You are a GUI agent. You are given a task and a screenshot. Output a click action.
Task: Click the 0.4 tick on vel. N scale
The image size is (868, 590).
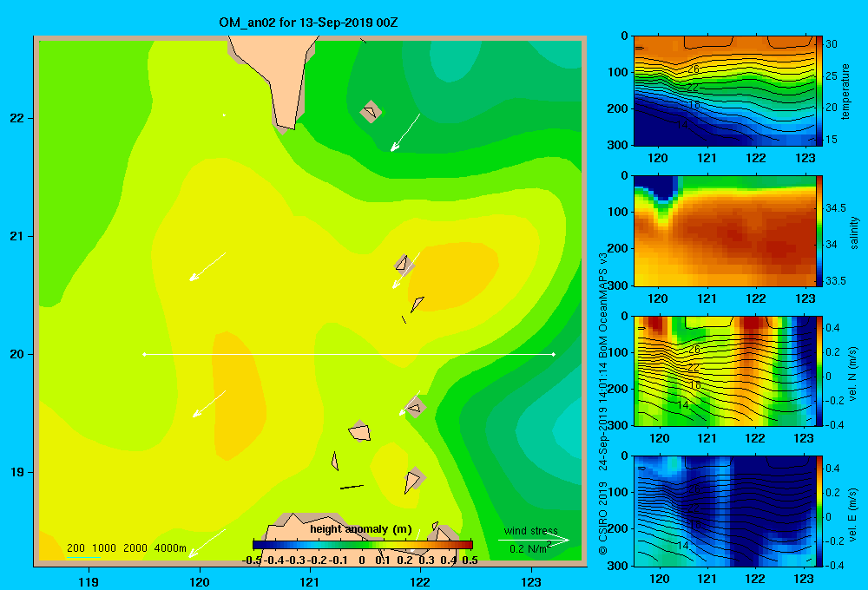pos(832,328)
